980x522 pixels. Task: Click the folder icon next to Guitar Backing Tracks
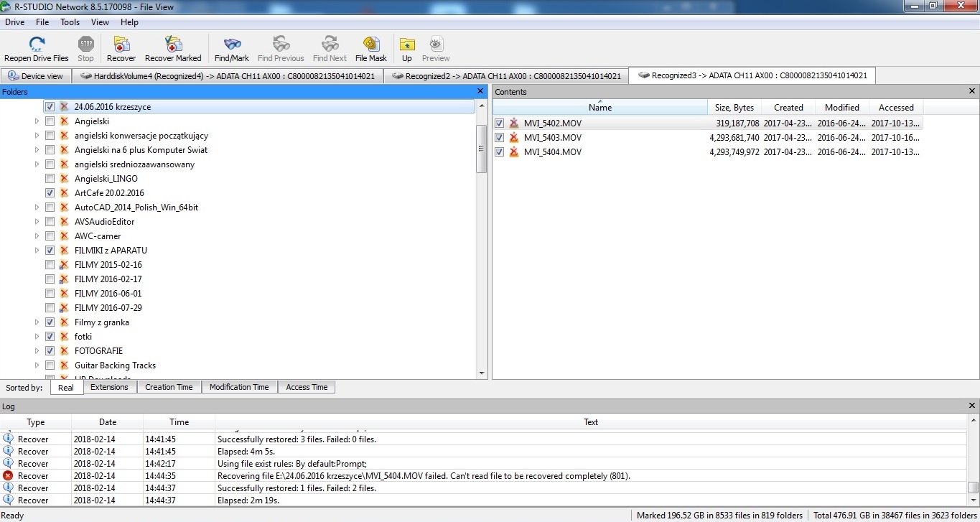(64, 365)
